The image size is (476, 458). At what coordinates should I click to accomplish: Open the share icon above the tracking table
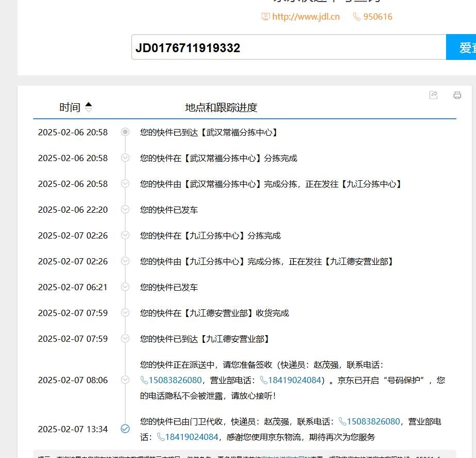434,95
